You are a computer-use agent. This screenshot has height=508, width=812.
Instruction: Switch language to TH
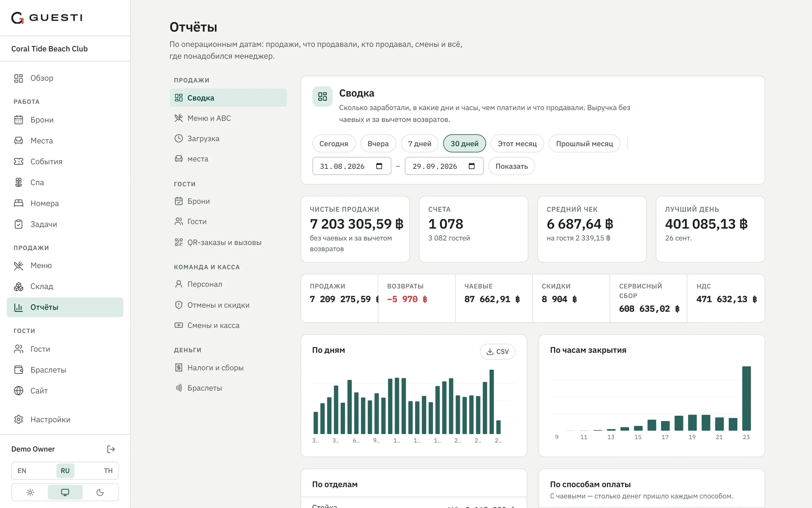pos(108,471)
